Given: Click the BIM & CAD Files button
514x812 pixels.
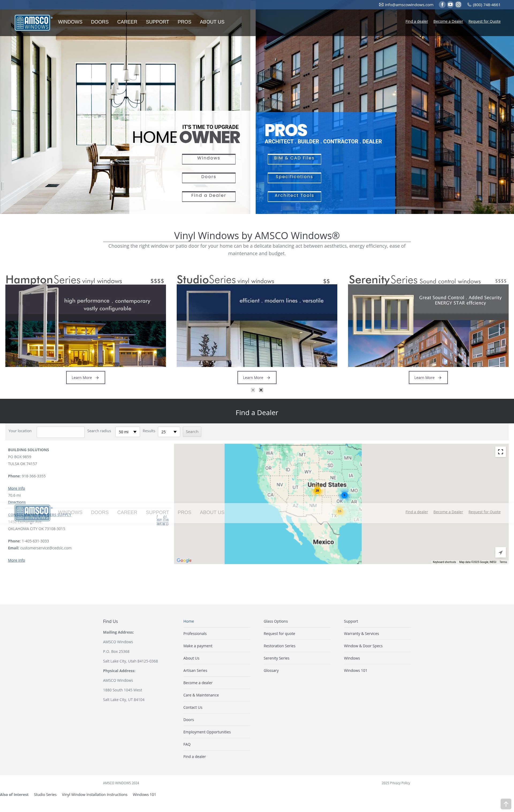Looking at the screenshot, I should pos(294,159).
